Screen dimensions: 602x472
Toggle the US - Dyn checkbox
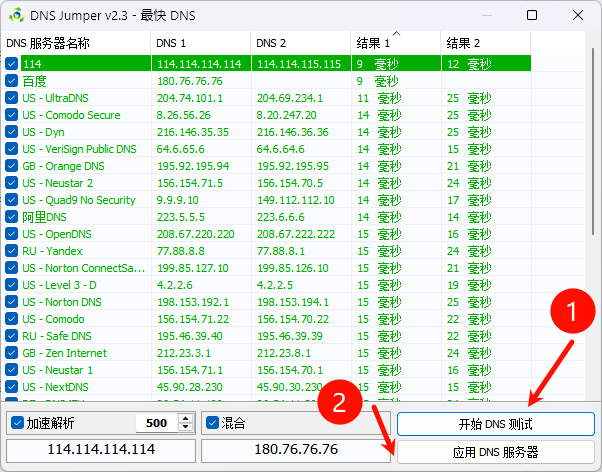click(x=12, y=131)
